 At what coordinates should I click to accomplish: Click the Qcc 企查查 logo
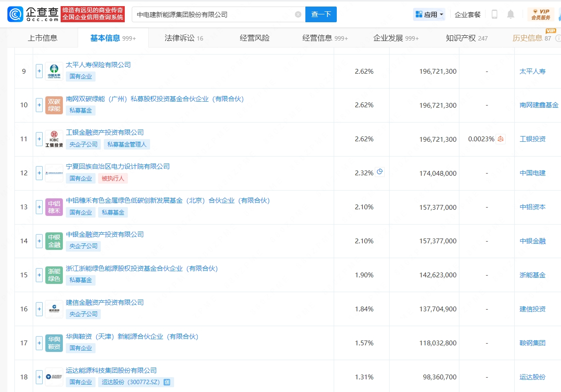[33, 14]
